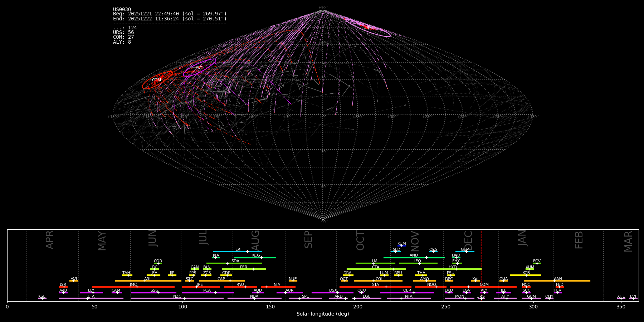Image resolution: width=644 pixels, height=322 pixels.
Task: Click the ORS shower label in the timeline
Action: click(433, 250)
